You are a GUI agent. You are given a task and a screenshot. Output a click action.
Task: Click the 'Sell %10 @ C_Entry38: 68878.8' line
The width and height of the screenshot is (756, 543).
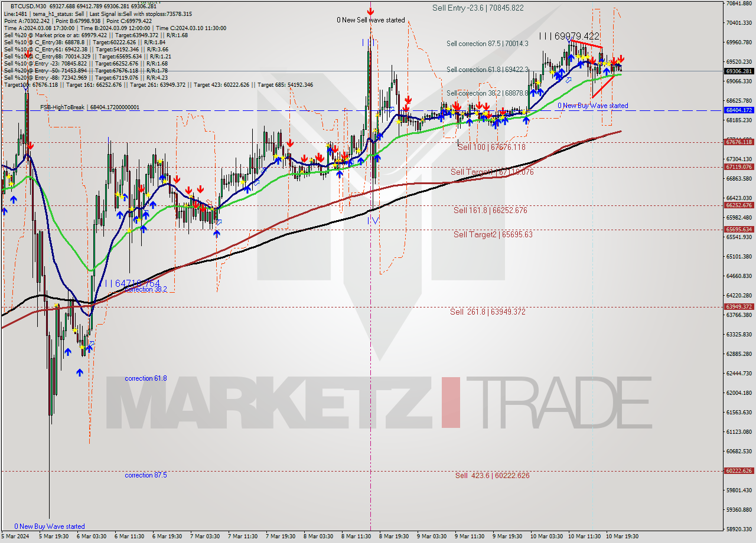pos(84,42)
